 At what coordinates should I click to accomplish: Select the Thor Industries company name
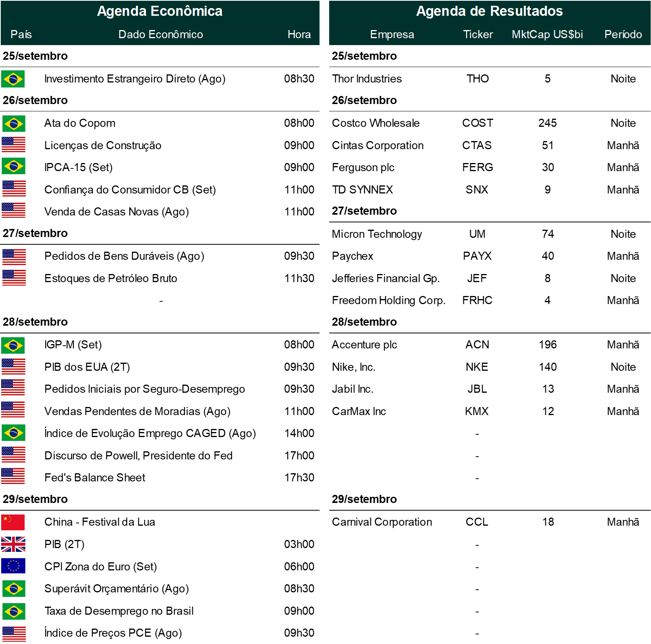(367, 79)
